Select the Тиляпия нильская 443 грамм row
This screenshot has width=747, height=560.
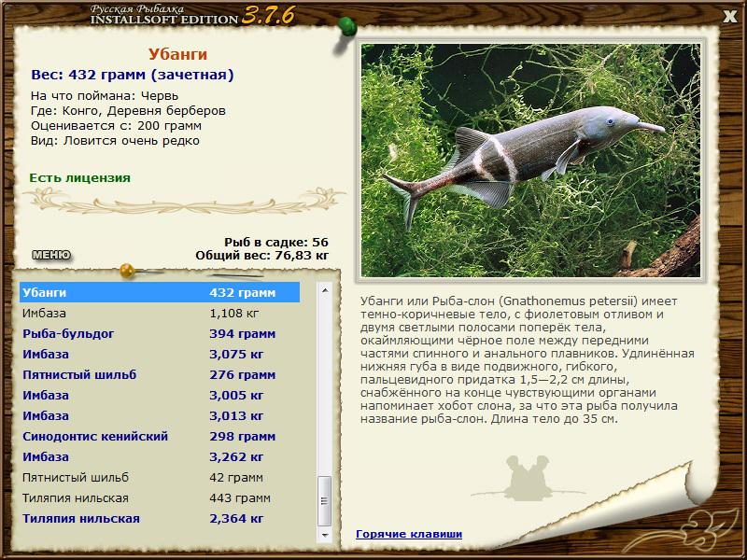point(160,497)
